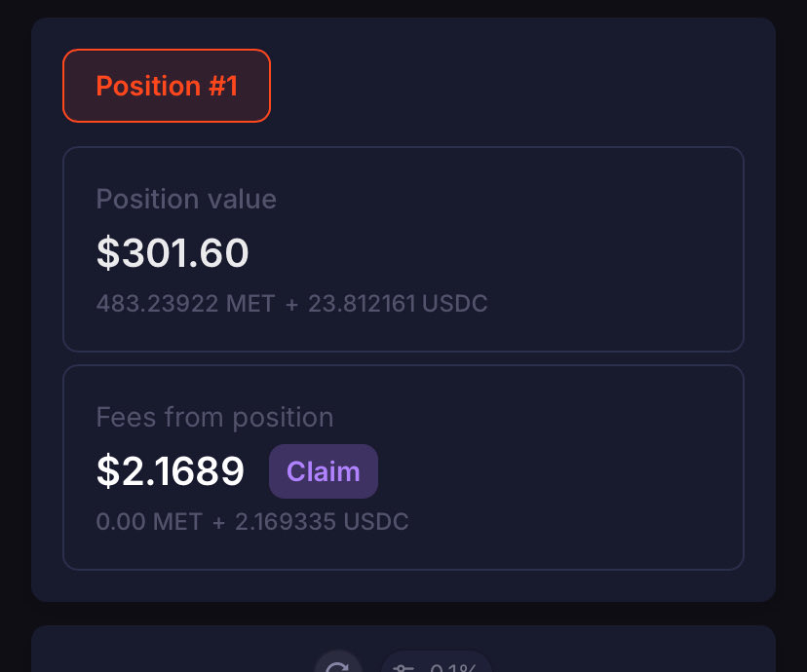
Task: Click the Position value label
Action: [186, 200]
